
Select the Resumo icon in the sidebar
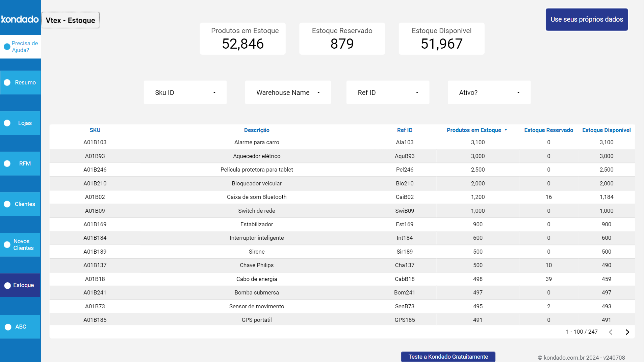[7, 82]
